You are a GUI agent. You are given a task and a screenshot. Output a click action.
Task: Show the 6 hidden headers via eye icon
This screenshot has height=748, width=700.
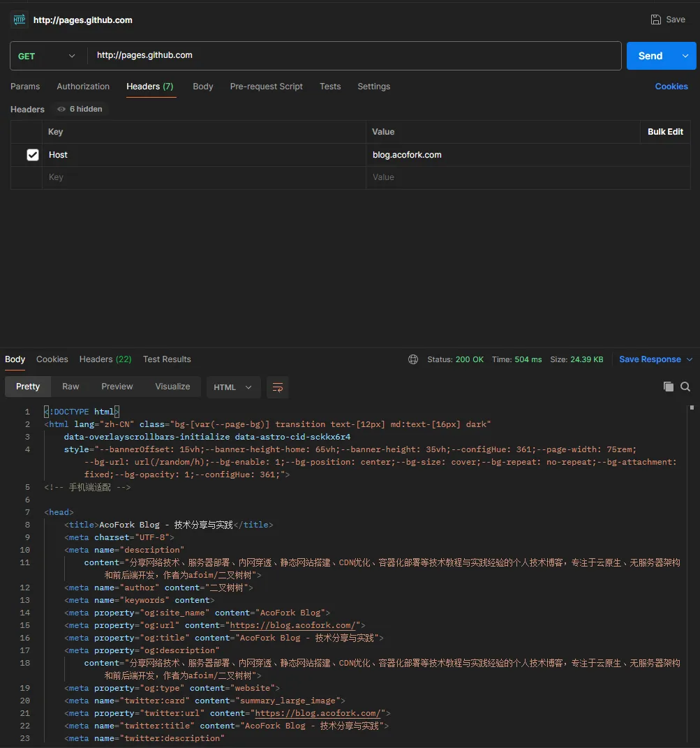pyautogui.click(x=62, y=110)
